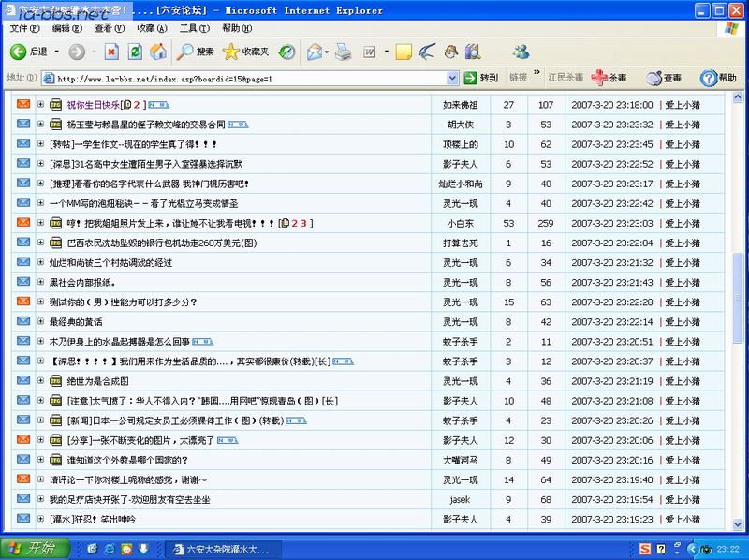Screen dimensions: 749x560
Task: Click the Back (后退) navigation button
Action: click(x=28, y=52)
